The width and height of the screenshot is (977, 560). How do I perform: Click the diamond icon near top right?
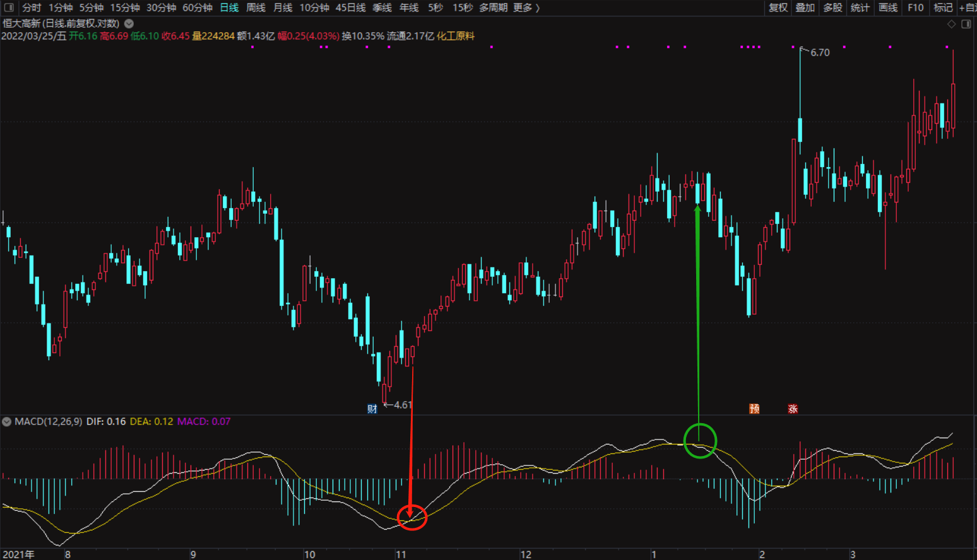(951, 24)
